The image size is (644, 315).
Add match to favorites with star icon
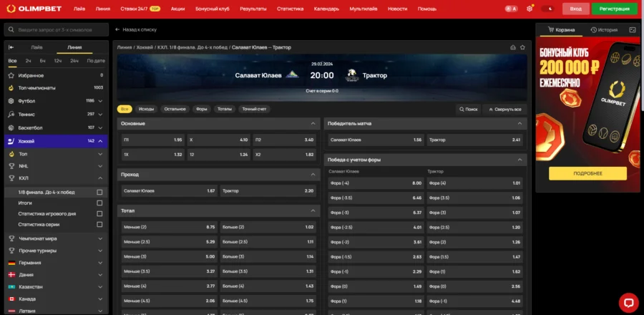click(522, 47)
